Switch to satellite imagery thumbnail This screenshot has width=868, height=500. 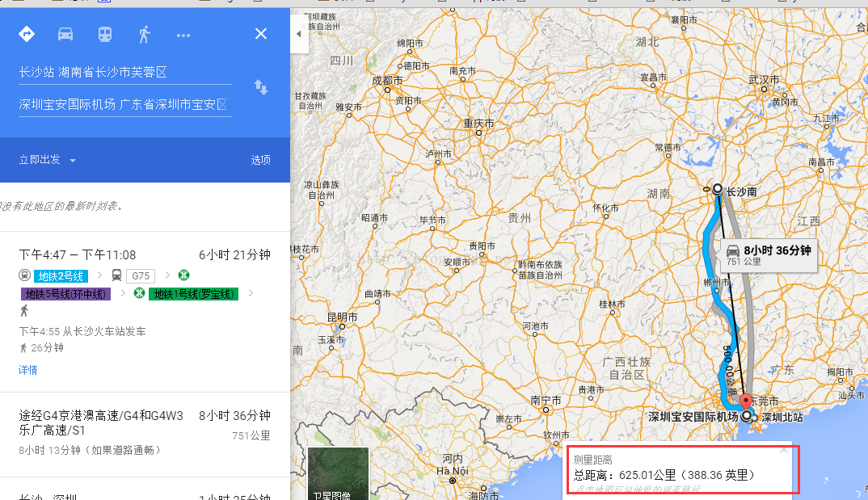(339, 473)
